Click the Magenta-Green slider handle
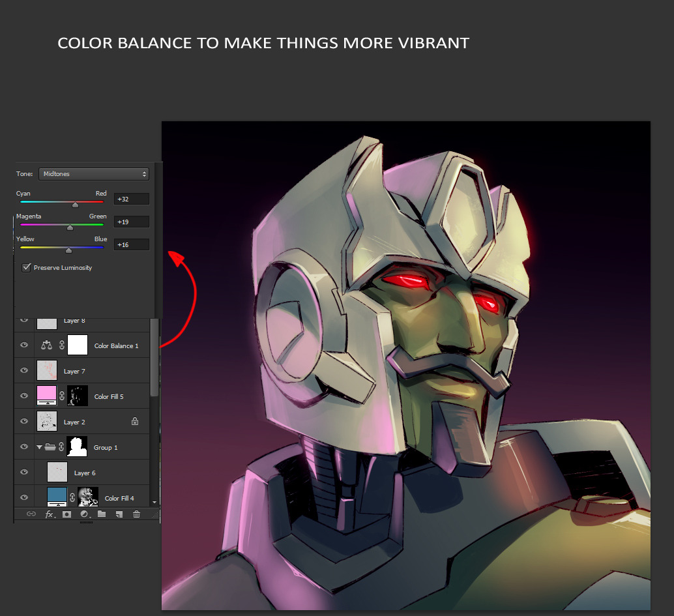The height and width of the screenshot is (616, 674). coord(70,227)
